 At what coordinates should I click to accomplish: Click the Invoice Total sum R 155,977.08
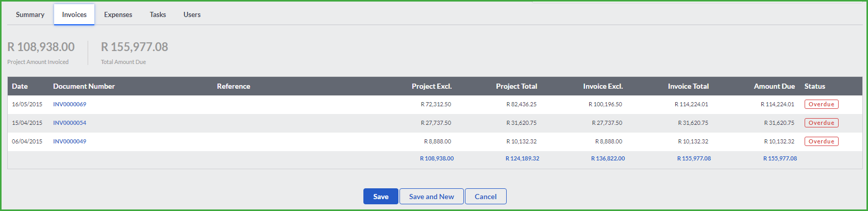click(x=694, y=158)
